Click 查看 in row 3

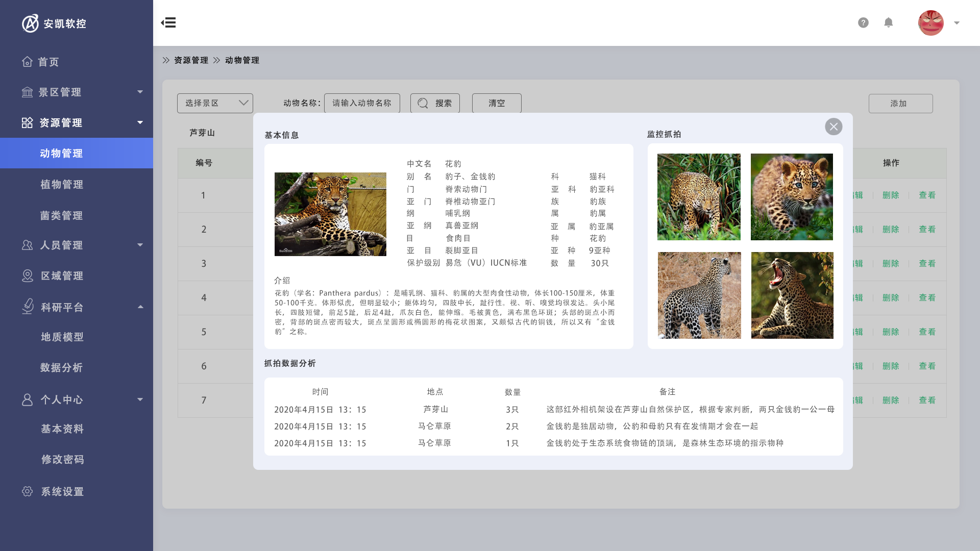[927, 263]
